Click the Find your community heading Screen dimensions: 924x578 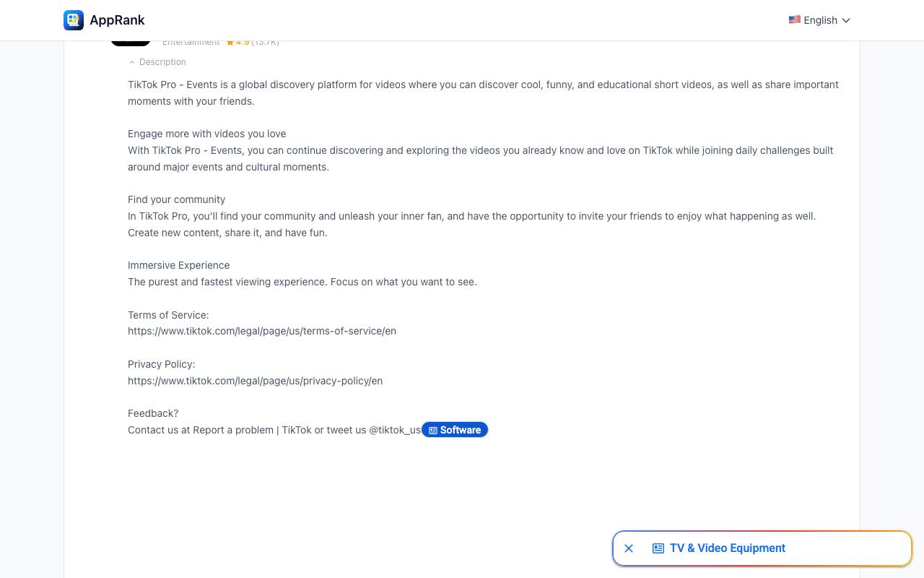pos(177,199)
